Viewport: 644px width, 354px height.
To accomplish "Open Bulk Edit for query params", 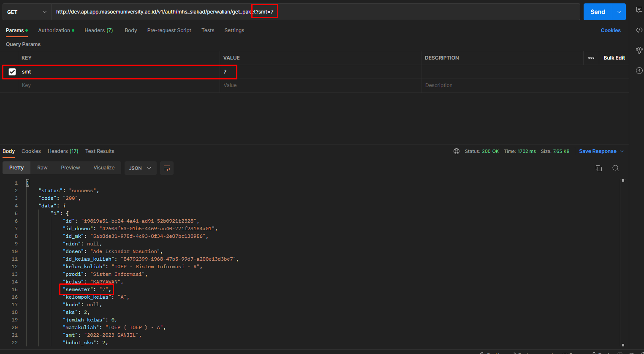I will [x=614, y=58].
